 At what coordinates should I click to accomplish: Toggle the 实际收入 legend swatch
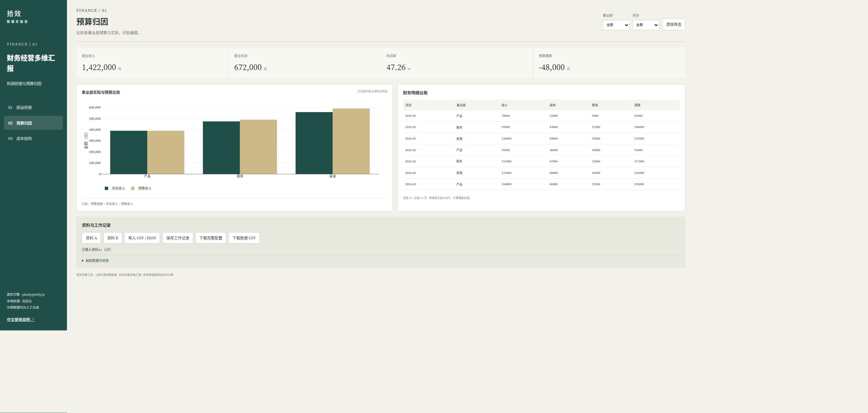coord(107,189)
